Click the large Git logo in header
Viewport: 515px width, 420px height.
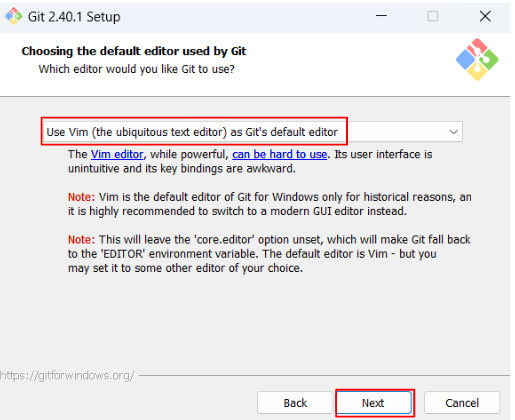(477, 59)
